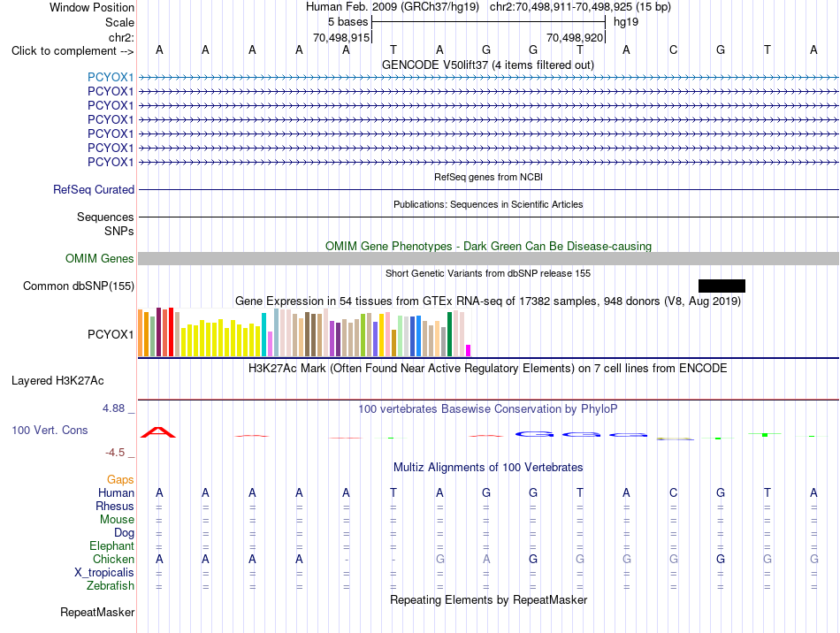
Task: Click the 'Dog' species label
Action: 124,532
